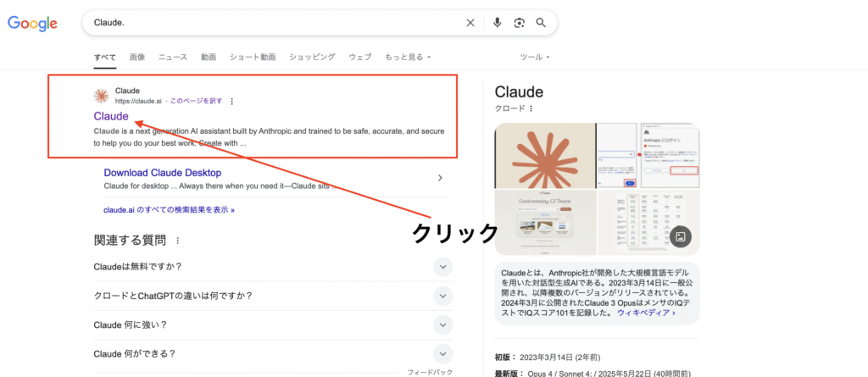Image resolution: width=868 pixels, height=377 pixels.
Task: Open Google Lens image search
Action: coord(519,23)
